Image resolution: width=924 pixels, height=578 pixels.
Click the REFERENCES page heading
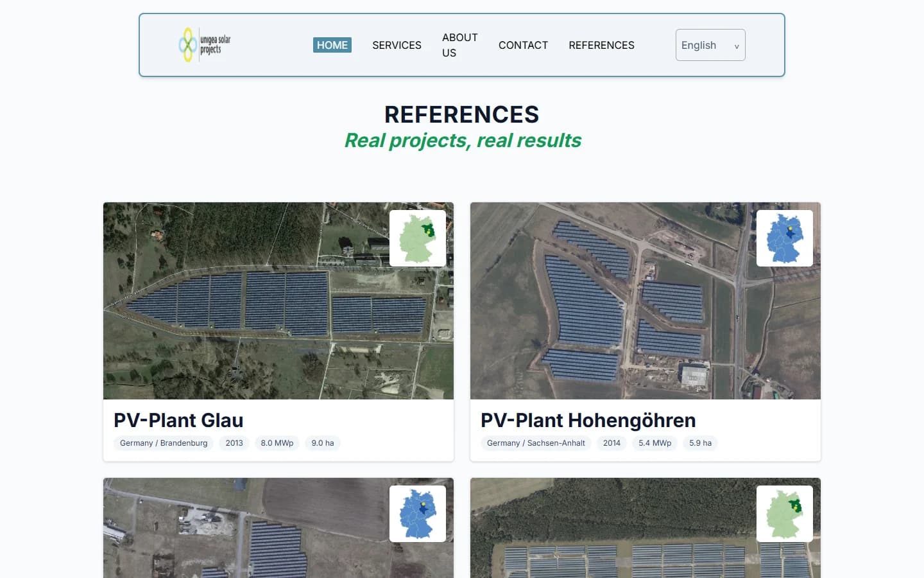click(x=462, y=114)
